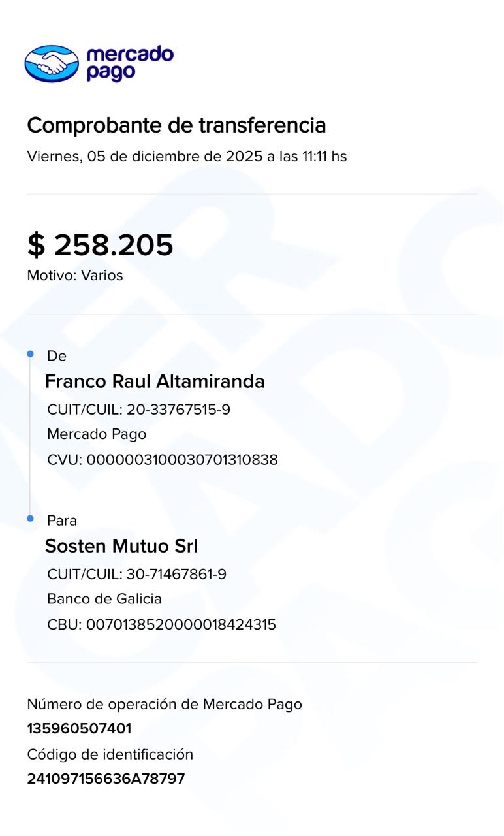Click recipient CUIT/CUIL 30-71467861-9
504x836 pixels.
(136, 574)
